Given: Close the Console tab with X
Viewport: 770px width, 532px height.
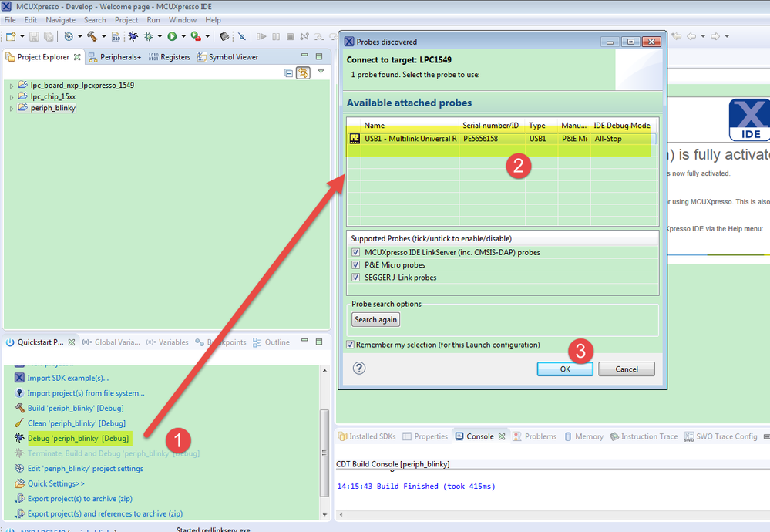Looking at the screenshot, I should pyautogui.click(x=502, y=436).
